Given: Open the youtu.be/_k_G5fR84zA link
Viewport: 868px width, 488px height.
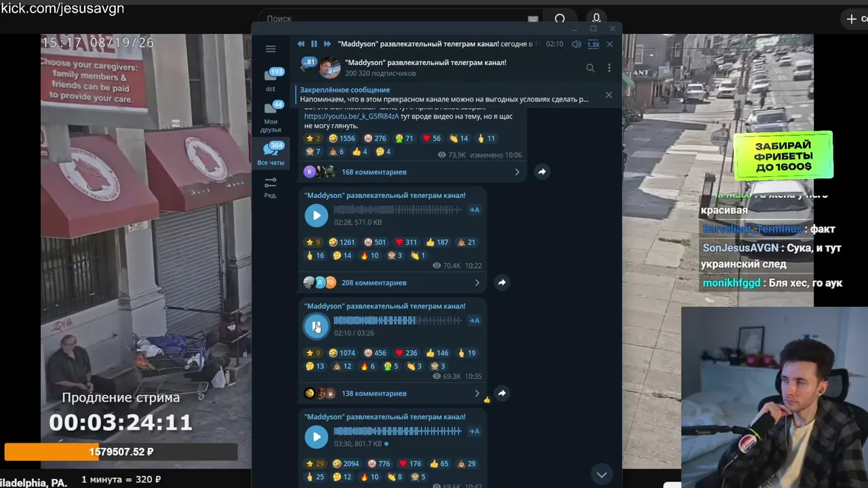Looking at the screenshot, I should point(351,117).
